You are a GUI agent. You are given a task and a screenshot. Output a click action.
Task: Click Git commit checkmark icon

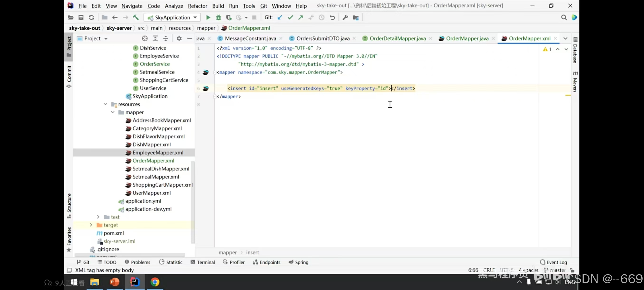290,18
